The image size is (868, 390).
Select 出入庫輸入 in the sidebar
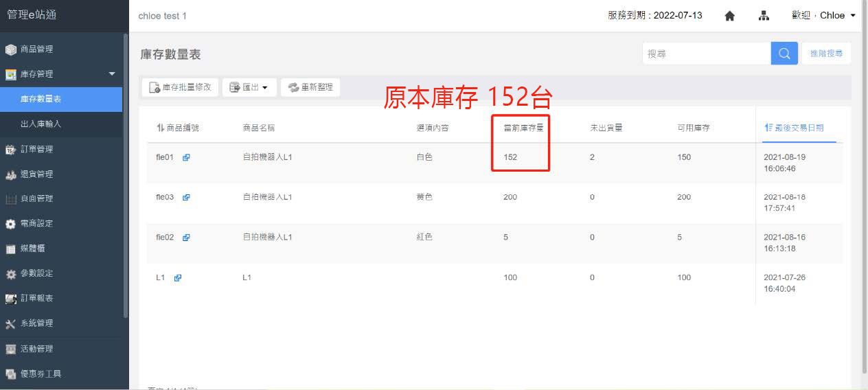coord(41,124)
